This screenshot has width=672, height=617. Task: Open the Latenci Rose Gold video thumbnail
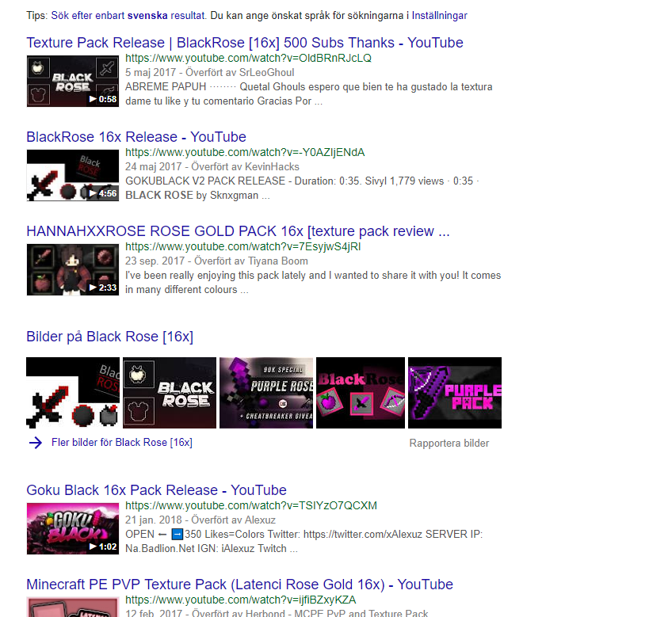[73, 607]
